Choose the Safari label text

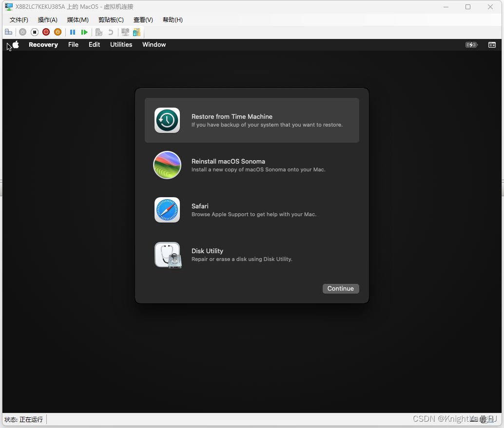pyautogui.click(x=200, y=206)
